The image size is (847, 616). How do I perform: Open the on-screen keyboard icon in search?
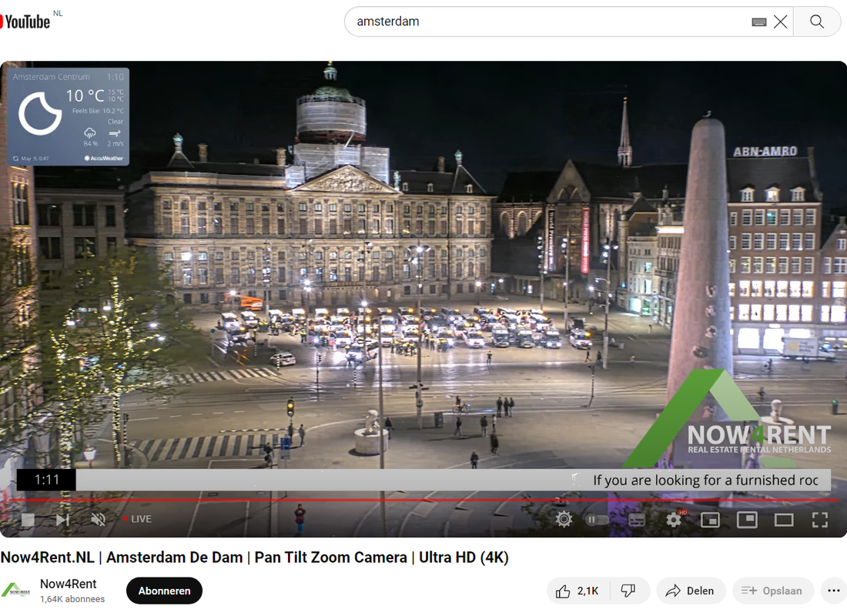pyautogui.click(x=759, y=22)
